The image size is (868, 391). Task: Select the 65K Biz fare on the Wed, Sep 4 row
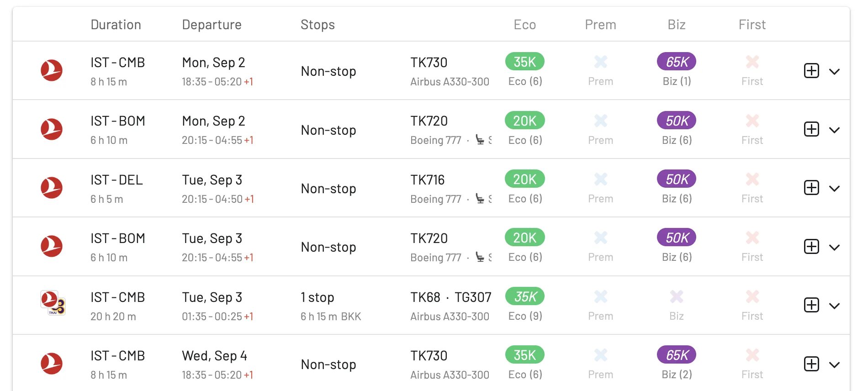point(677,355)
